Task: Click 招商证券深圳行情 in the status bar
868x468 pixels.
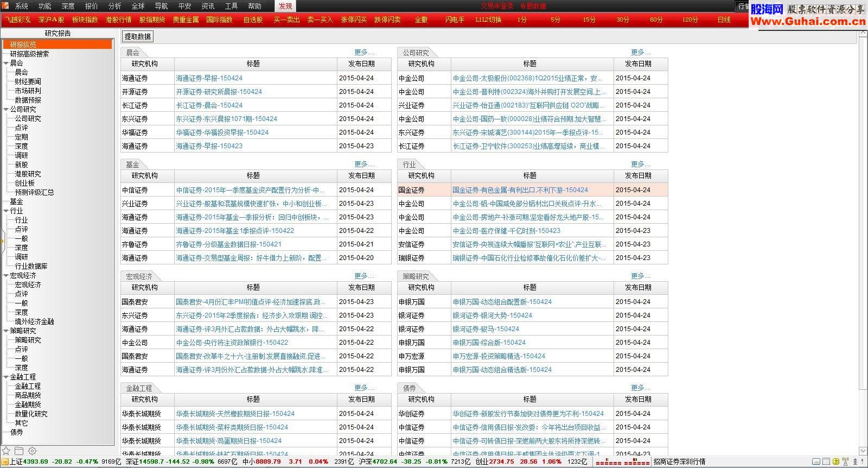Action: 679,462
